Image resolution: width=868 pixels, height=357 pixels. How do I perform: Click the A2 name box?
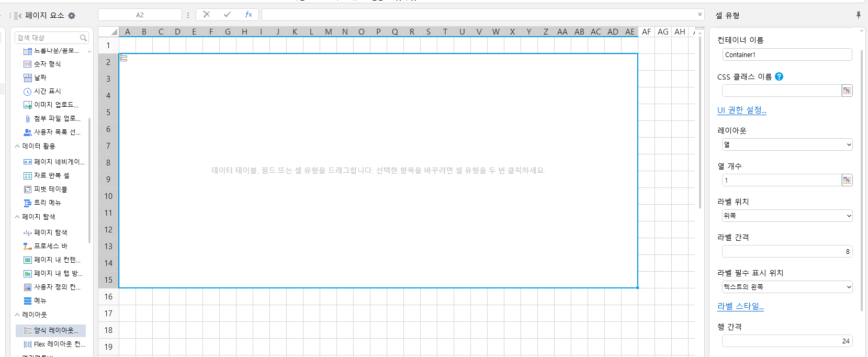tap(140, 15)
